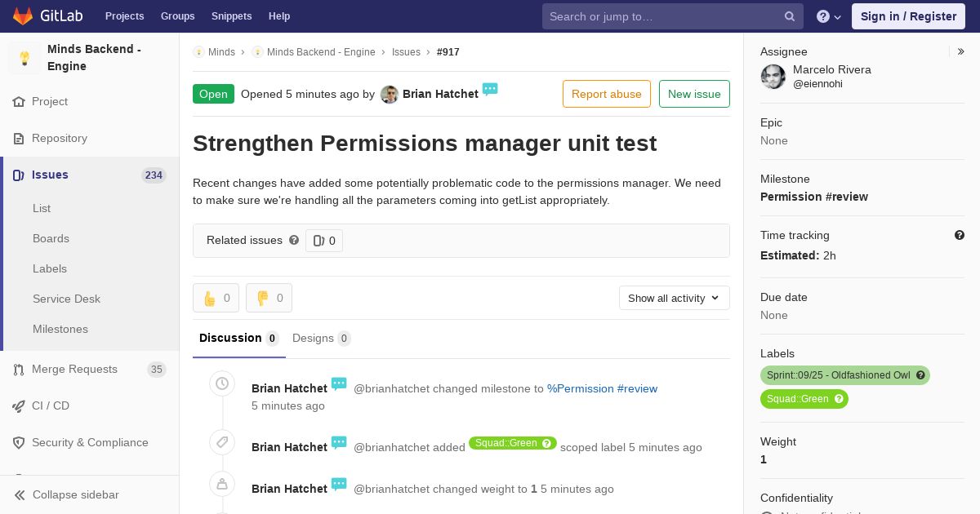Viewport: 980px width, 514px height.
Task: Click the GitLab fox logo
Action: [x=23, y=16]
